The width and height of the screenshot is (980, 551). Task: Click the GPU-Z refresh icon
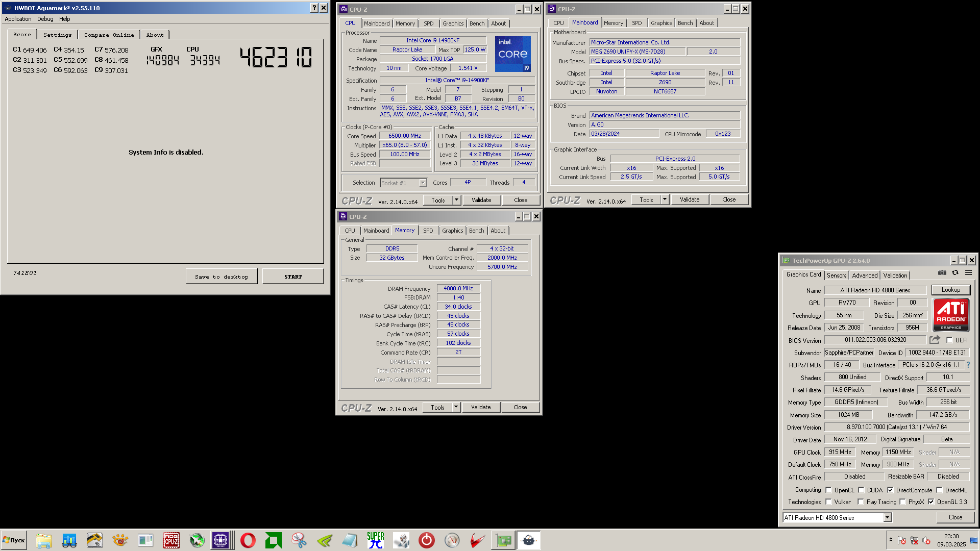pos(955,273)
